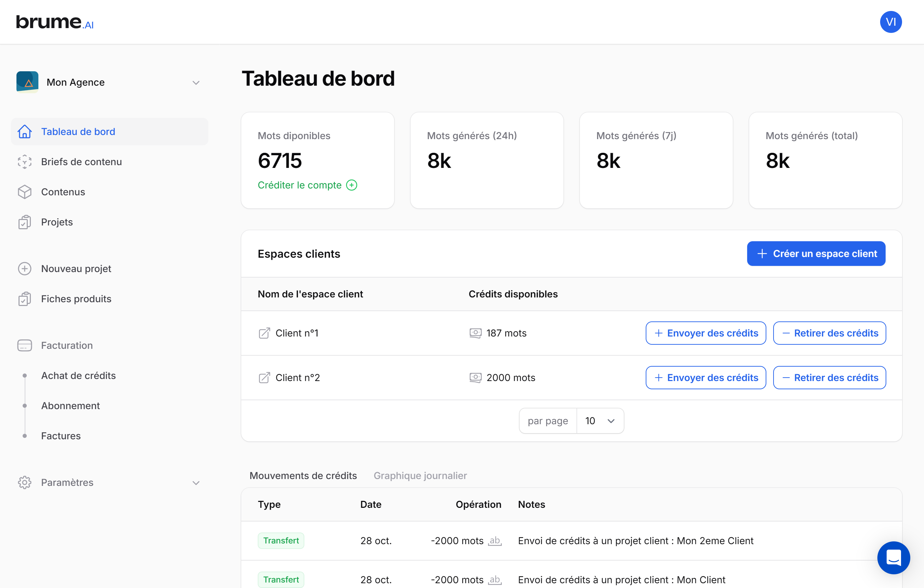The width and height of the screenshot is (924, 588).
Task: Click Envoyer des crédits for Client n°1
Action: tap(705, 333)
